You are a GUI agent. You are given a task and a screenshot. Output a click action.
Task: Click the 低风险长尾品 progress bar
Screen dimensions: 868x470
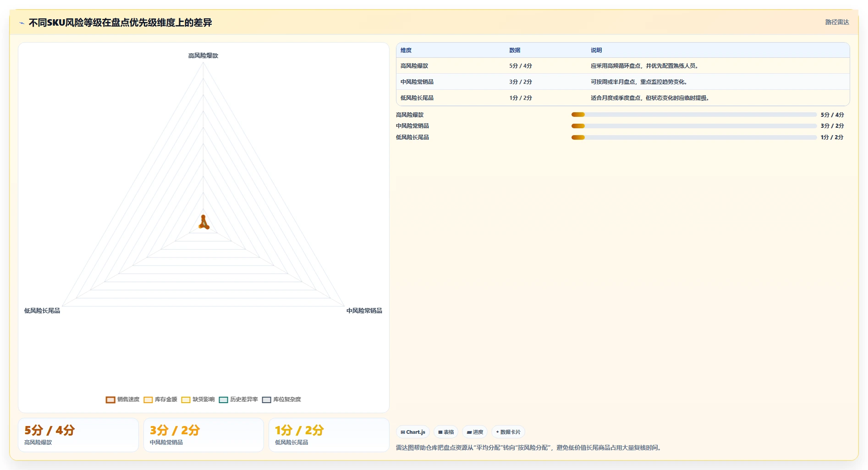tap(694, 137)
